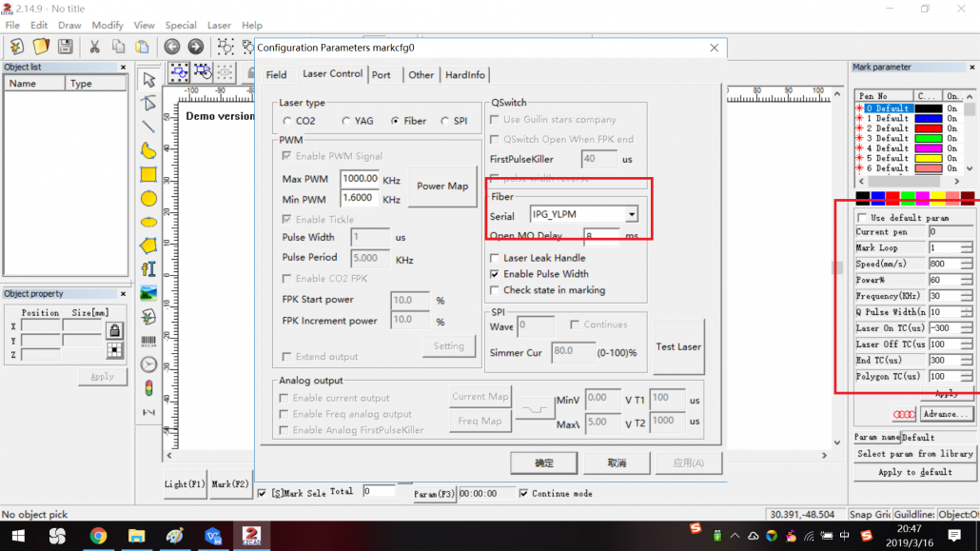980x551 pixels.
Task: Choose the timer clock tool
Action: [x=148, y=364]
